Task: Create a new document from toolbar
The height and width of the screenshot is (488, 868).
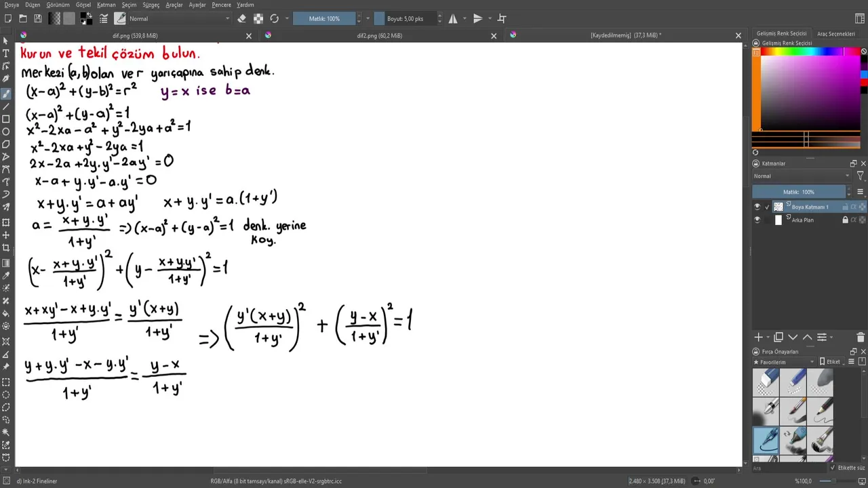Action: (8, 18)
